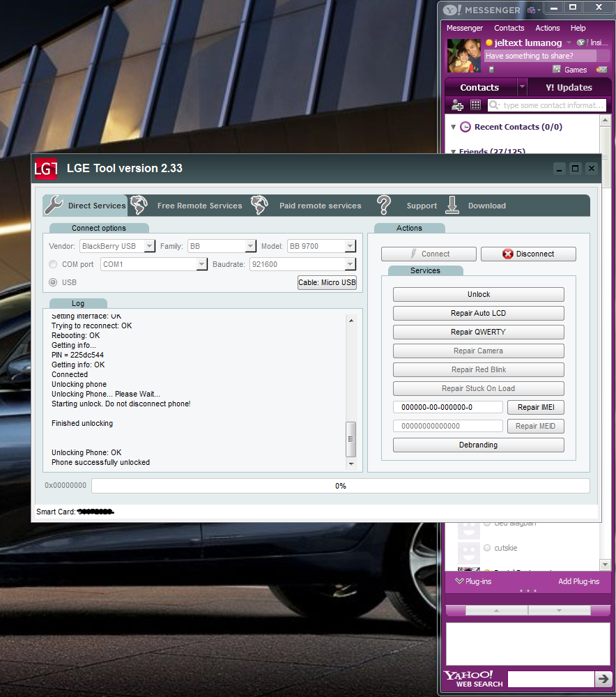Click the mobile phone icon under avatar
616x697 pixels.
pyautogui.click(x=491, y=69)
